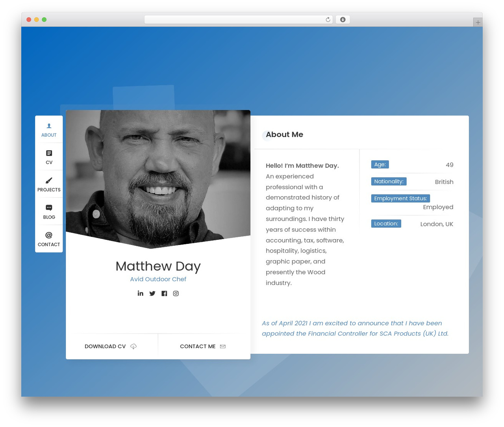Click the 'London, UK' location value

437,224
